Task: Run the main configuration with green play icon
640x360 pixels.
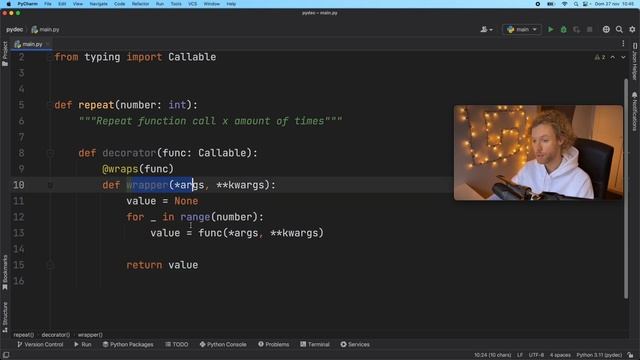Action: [x=551, y=29]
